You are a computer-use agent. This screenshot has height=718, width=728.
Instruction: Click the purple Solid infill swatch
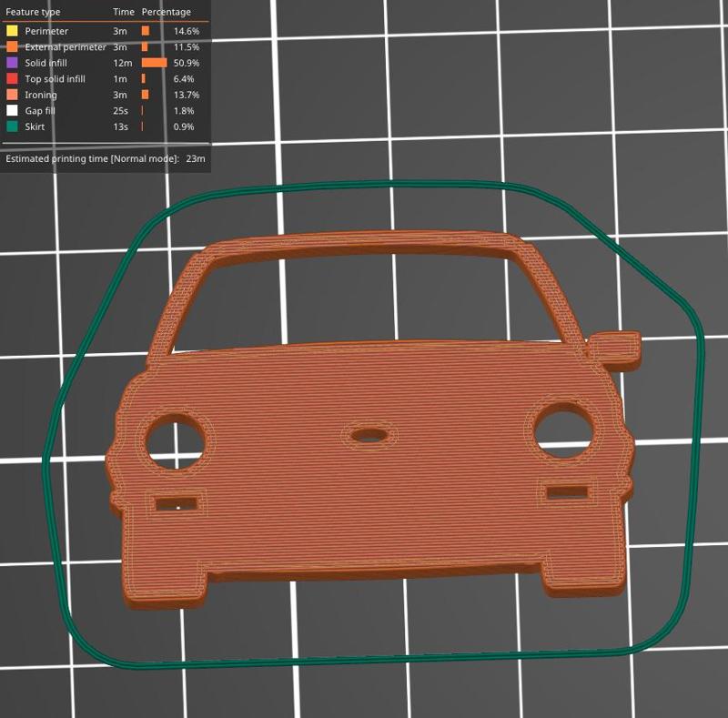pyautogui.click(x=10, y=62)
